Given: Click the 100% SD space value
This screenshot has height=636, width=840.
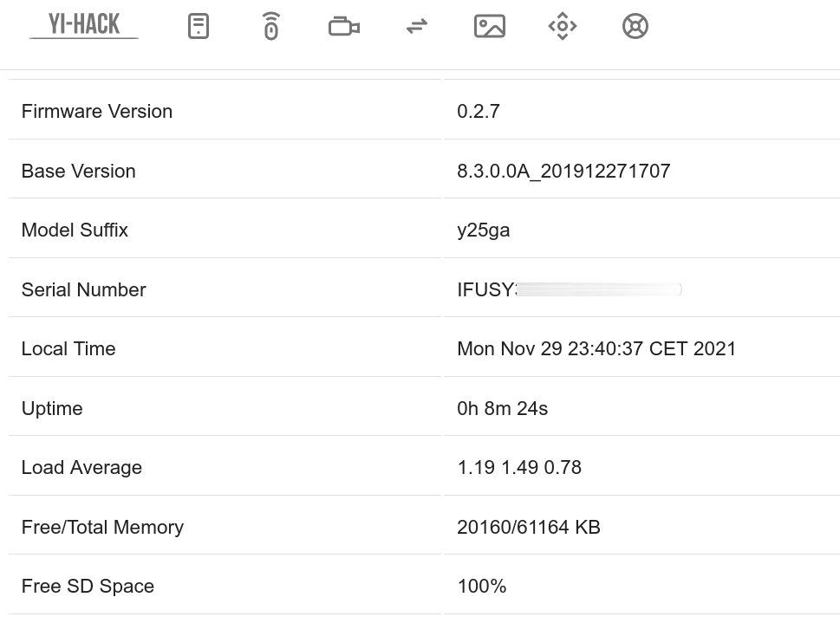Looking at the screenshot, I should [481, 586].
